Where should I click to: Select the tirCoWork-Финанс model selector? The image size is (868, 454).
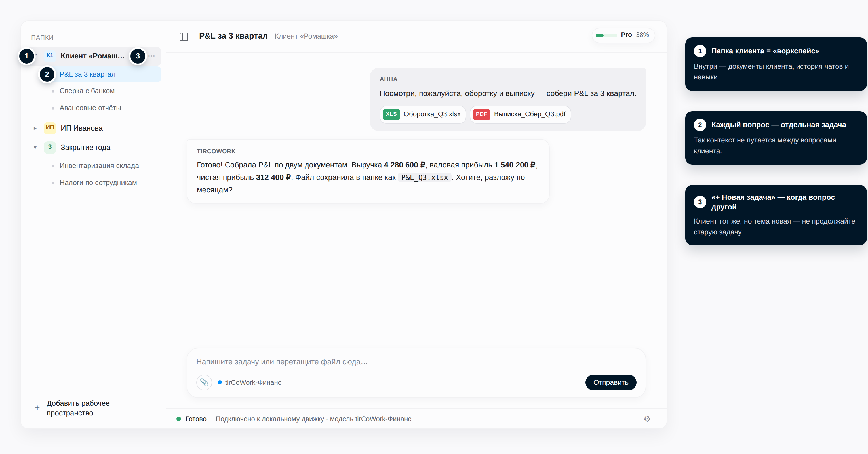tap(249, 382)
